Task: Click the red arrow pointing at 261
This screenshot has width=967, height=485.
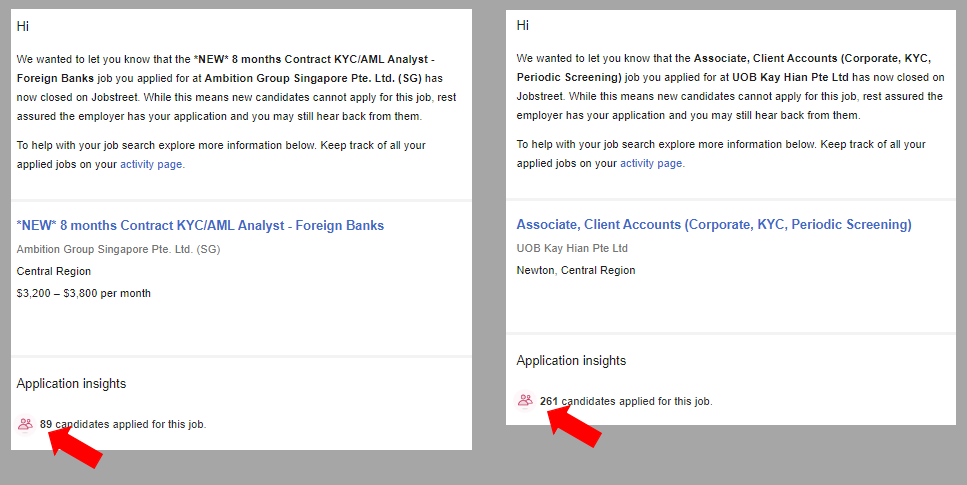Action: (x=575, y=426)
